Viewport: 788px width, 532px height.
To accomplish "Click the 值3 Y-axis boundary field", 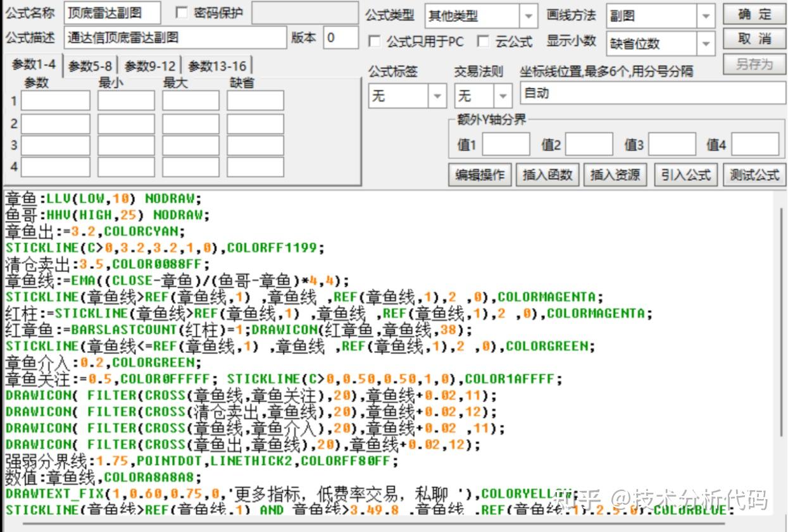I will click(672, 144).
